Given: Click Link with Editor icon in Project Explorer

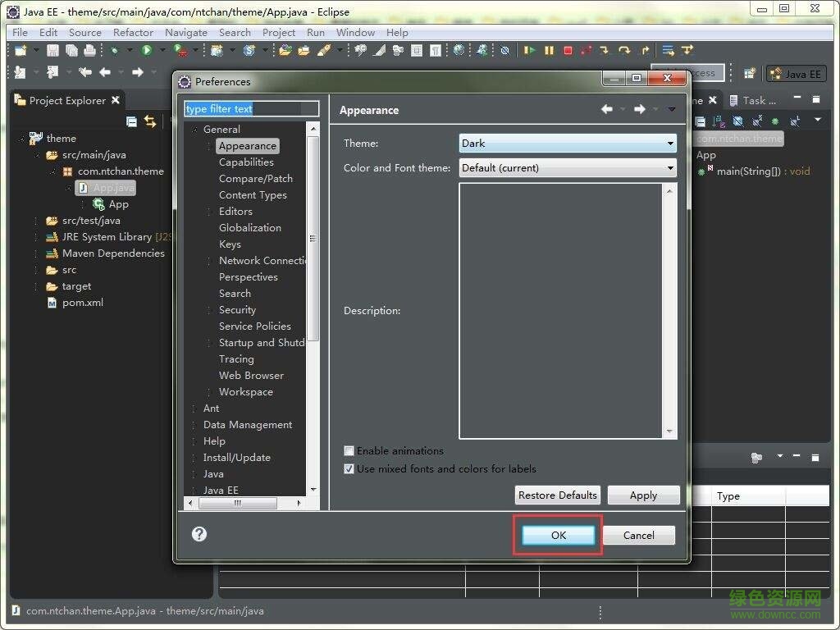Looking at the screenshot, I should pyautogui.click(x=150, y=121).
